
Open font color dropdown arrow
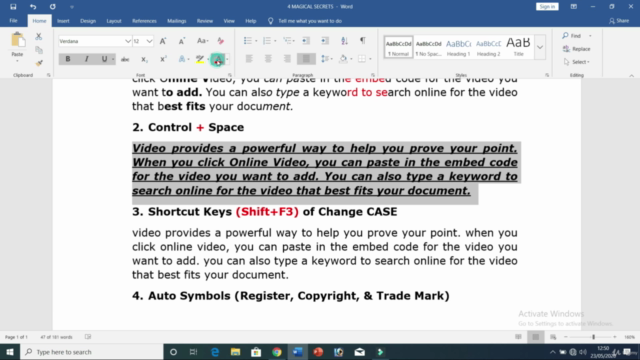coord(227,60)
